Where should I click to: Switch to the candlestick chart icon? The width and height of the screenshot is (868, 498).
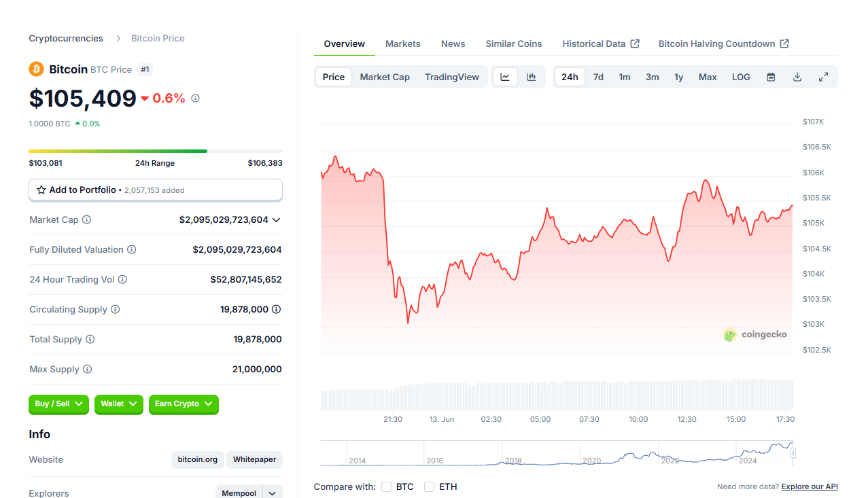[x=532, y=77]
